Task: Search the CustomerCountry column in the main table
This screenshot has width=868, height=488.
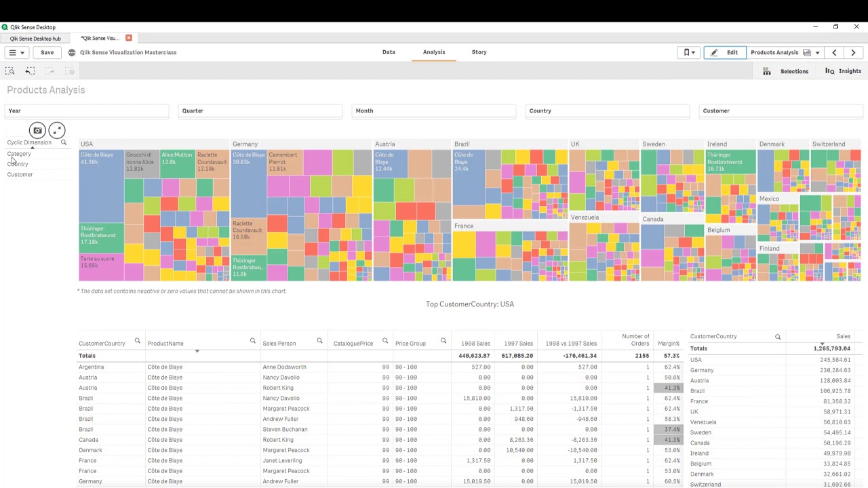Action: tap(137, 341)
